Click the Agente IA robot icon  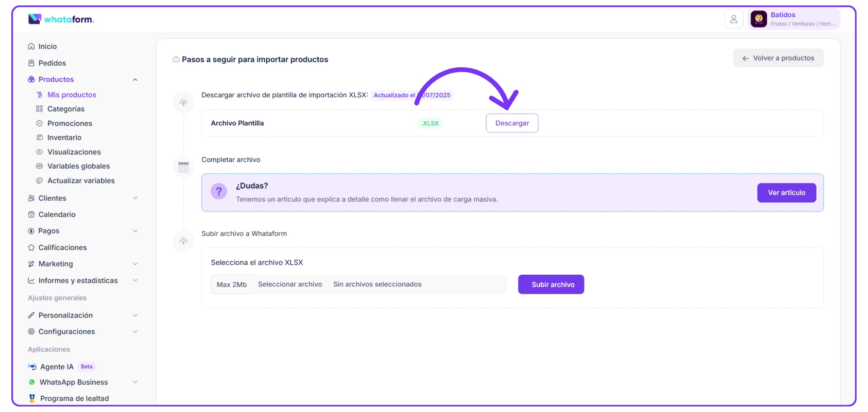tap(32, 367)
